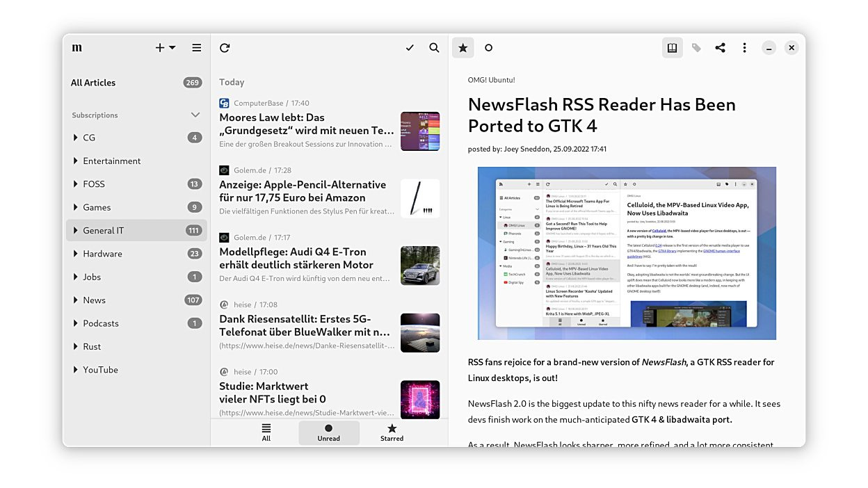
Task: Open Audi Q4 E-Tron article
Action: pos(330,259)
